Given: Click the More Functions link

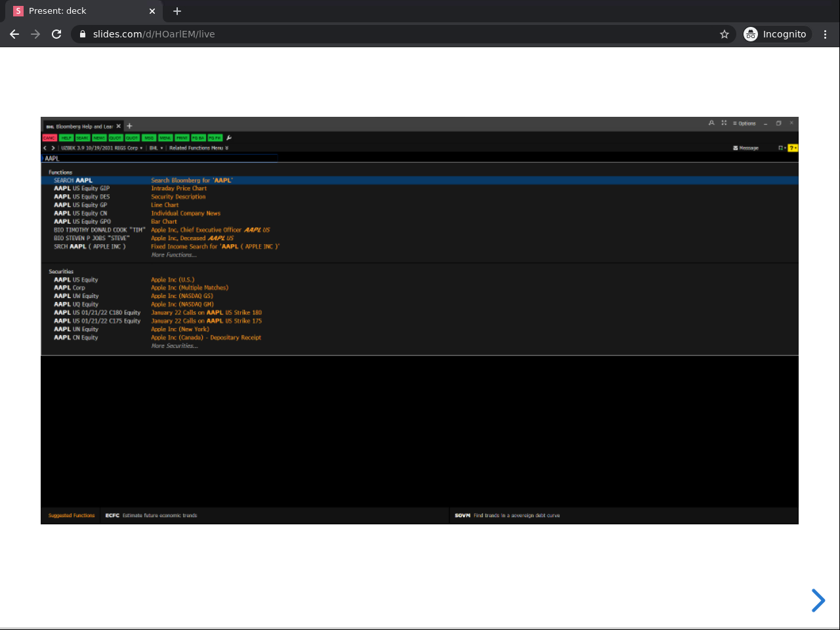Looking at the screenshot, I should [x=174, y=255].
